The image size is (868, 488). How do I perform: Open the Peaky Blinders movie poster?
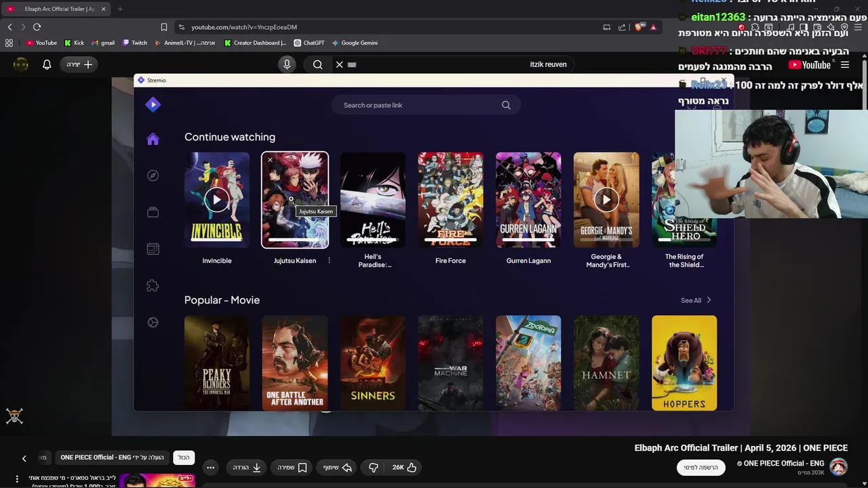[217, 363]
